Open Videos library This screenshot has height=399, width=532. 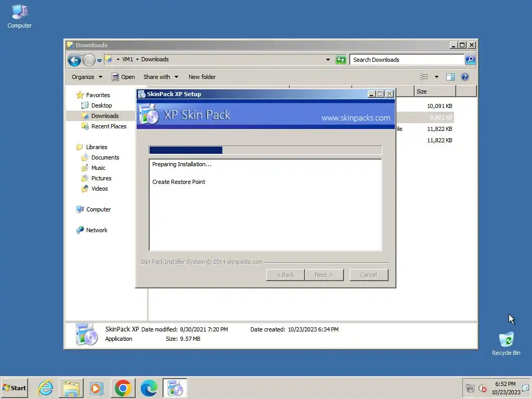click(95, 189)
